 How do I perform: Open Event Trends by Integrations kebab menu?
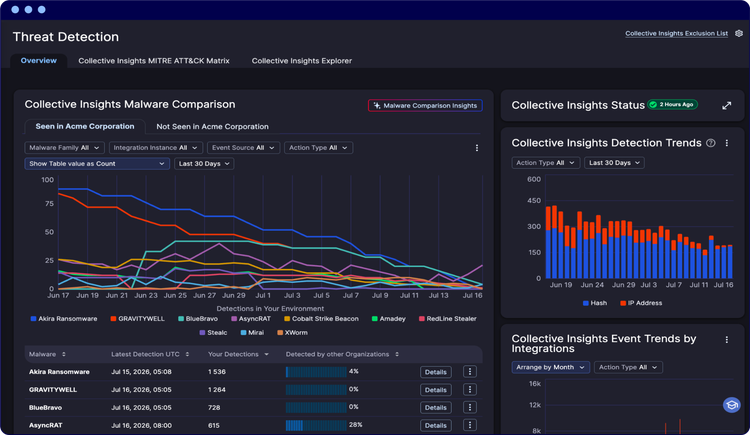tap(727, 340)
